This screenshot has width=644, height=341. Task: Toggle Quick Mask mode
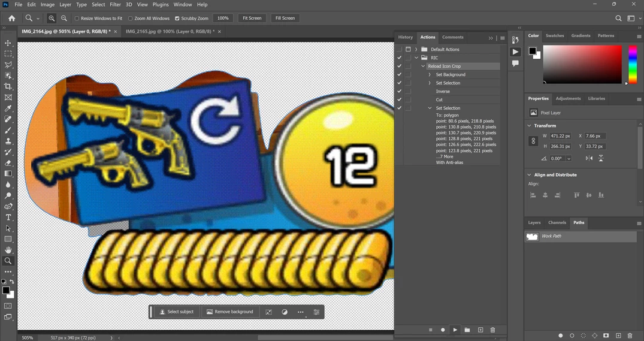point(8,306)
